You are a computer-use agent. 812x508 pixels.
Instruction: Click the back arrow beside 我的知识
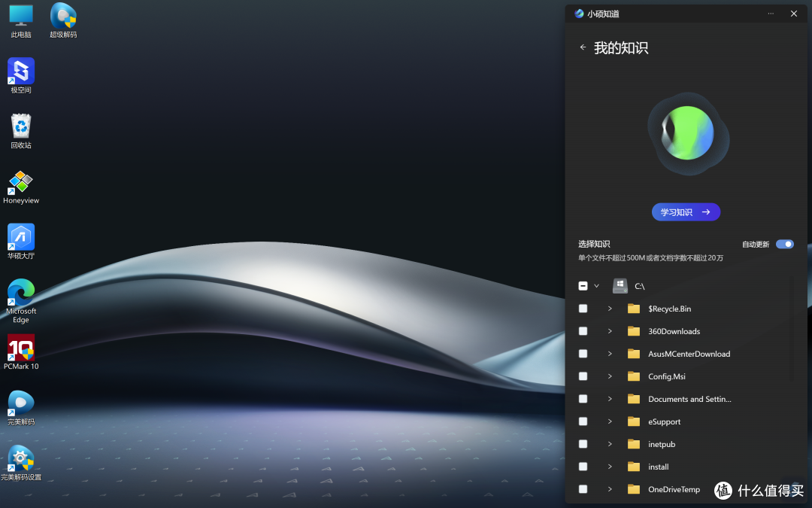[583, 47]
